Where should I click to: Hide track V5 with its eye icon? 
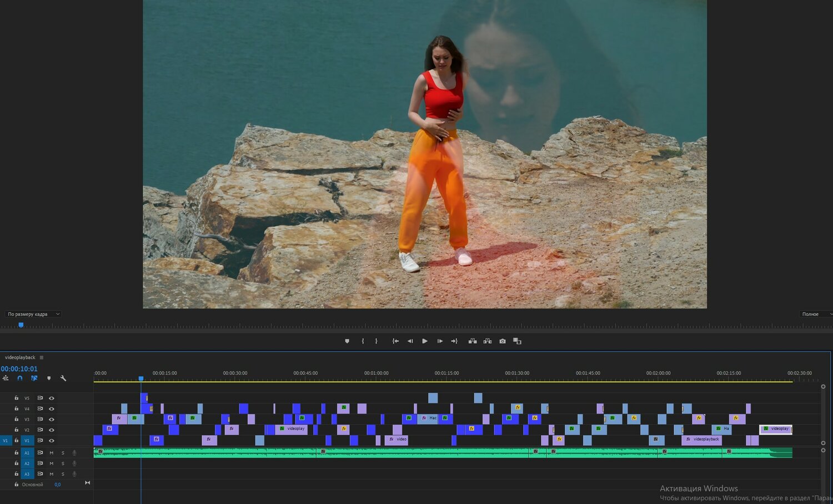pyautogui.click(x=52, y=398)
